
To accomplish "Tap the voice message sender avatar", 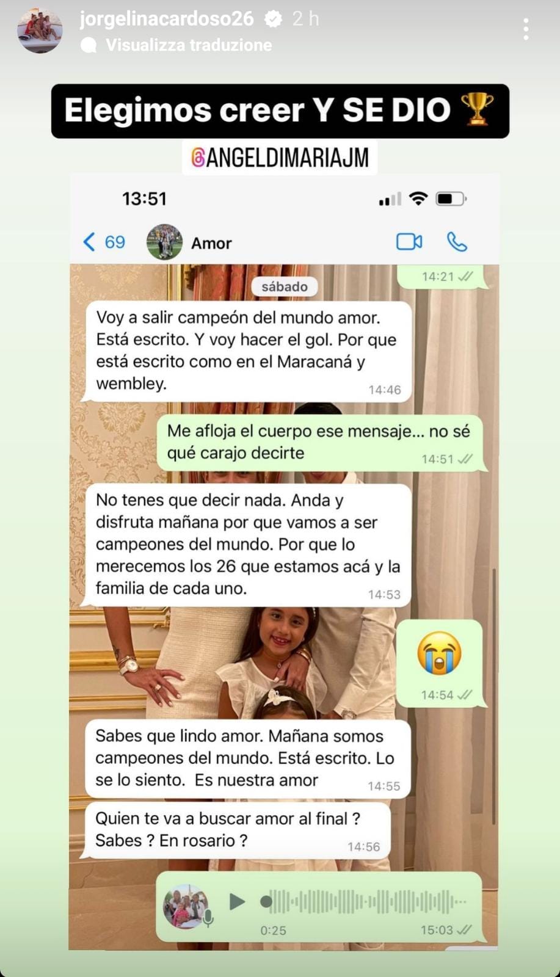I will (186, 906).
